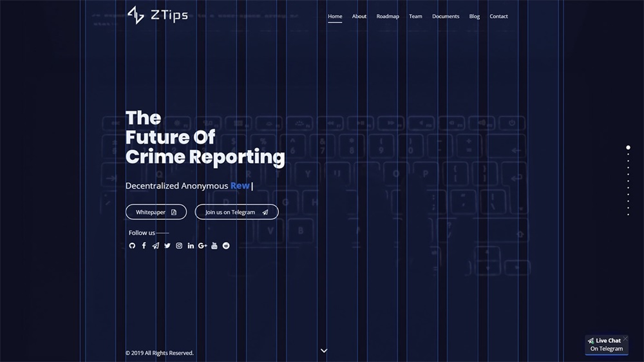
Task: Open the YouTube social icon
Action: pyautogui.click(x=214, y=245)
